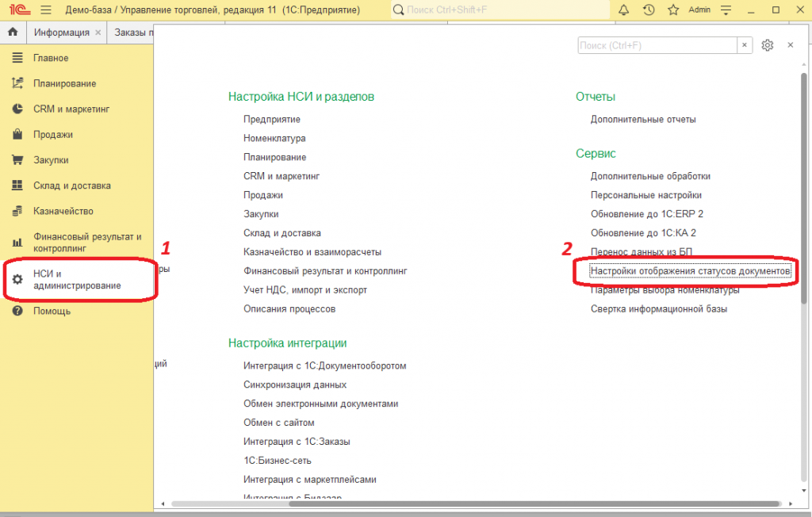This screenshot has width=812, height=517.
Task: Open the panel settings gear
Action: coord(767,45)
